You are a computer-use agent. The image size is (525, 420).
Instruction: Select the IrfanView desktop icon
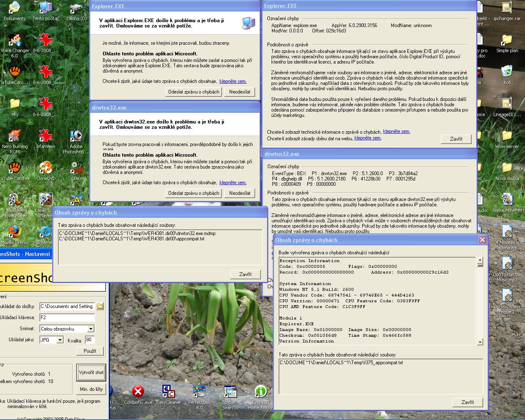tap(46, 139)
